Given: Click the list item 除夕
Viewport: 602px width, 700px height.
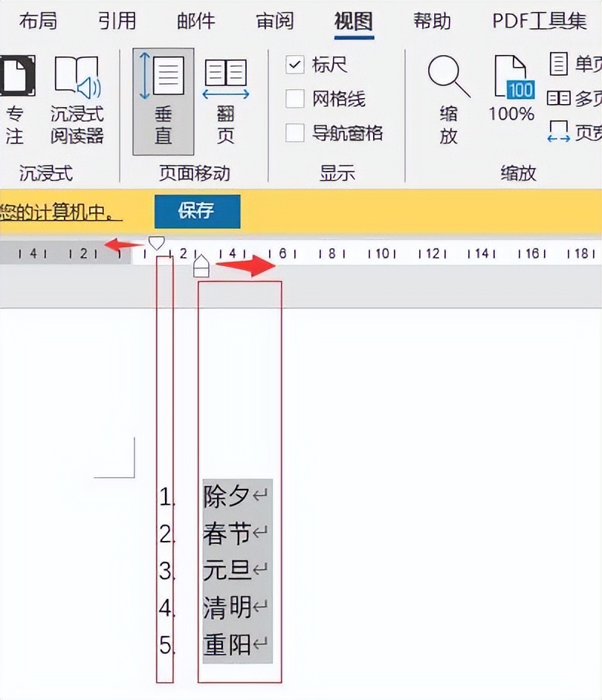Looking at the screenshot, I should pos(226,496).
